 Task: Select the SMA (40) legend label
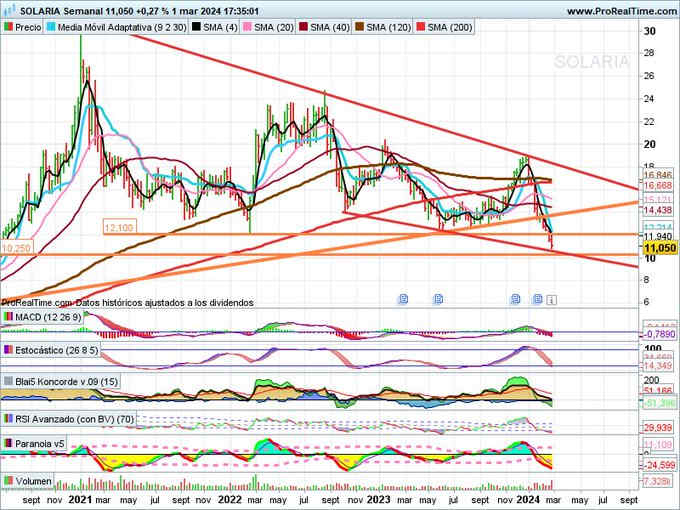[330, 27]
